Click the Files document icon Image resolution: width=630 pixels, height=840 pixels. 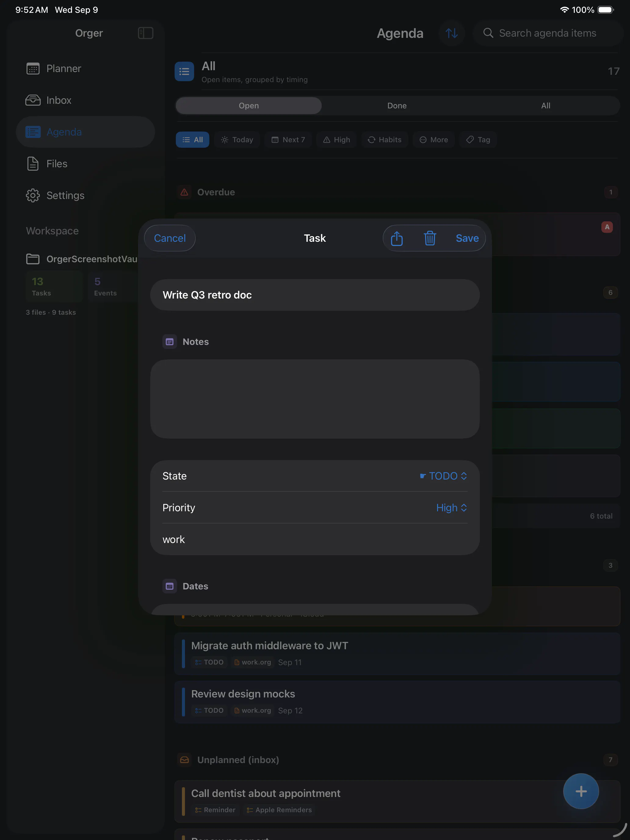(x=33, y=164)
